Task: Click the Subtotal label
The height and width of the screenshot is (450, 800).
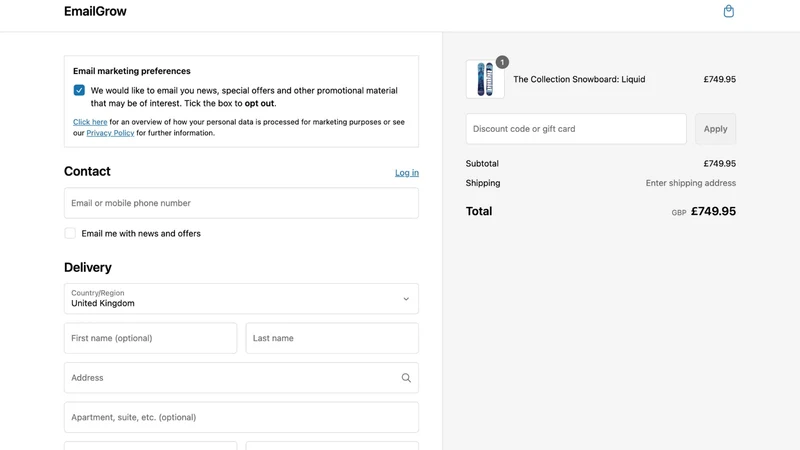Action: click(x=482, y=163)
